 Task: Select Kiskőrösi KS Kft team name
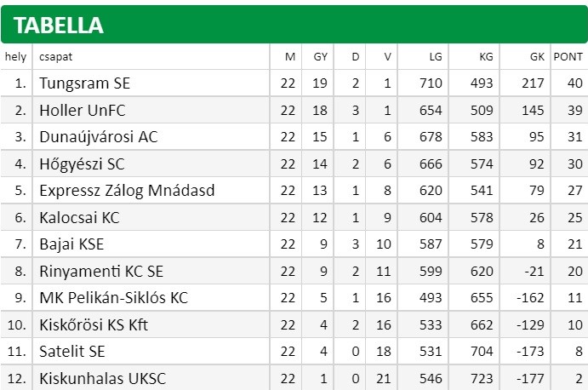[94, 325]
